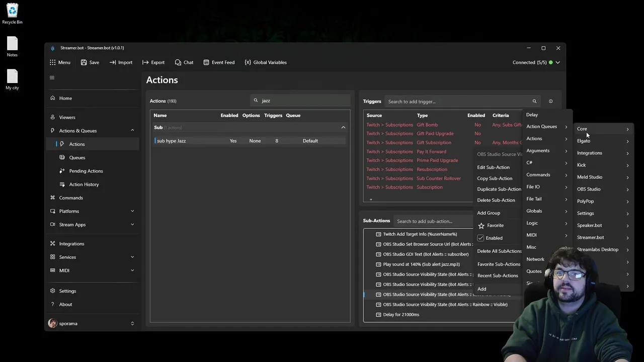Toggle the Enabled checkbox in context menu
The image size is (644, 362).
pyautogui.click(x=480, y=238)
